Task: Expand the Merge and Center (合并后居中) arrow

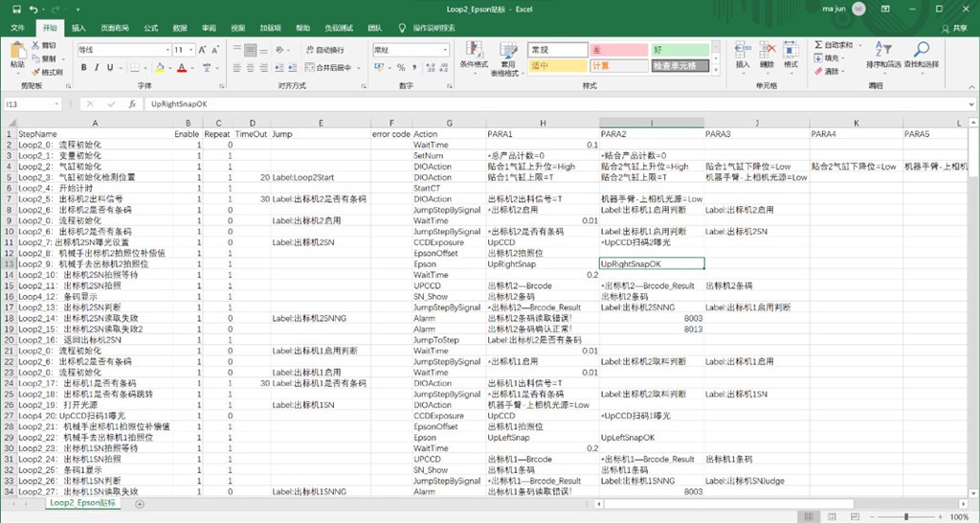Action: (x=360, y=68)
